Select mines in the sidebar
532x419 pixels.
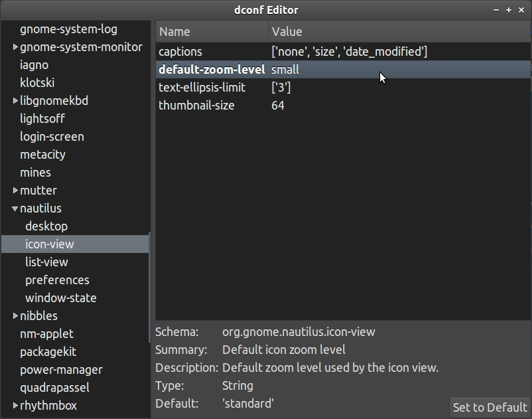tap(35, 173)
